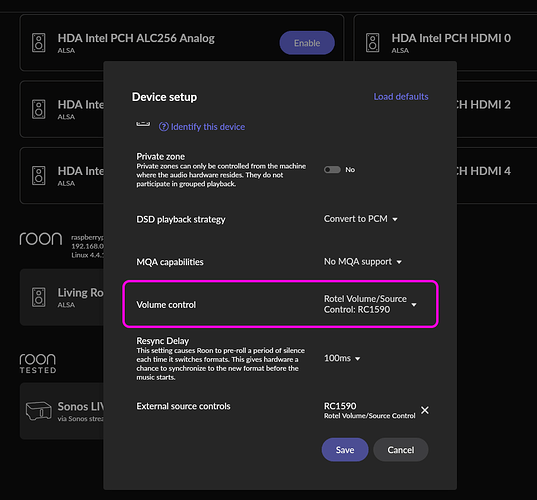The height and width of the screenshot is (500, 537).
Task: Click the Resync Delay label
Action: [163, 341]
